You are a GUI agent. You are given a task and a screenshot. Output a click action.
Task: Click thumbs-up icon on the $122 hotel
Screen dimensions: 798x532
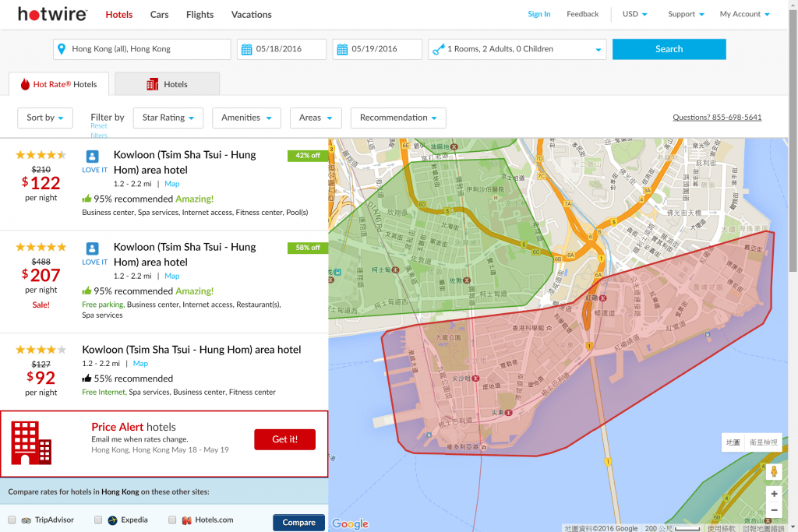point(87,199)
